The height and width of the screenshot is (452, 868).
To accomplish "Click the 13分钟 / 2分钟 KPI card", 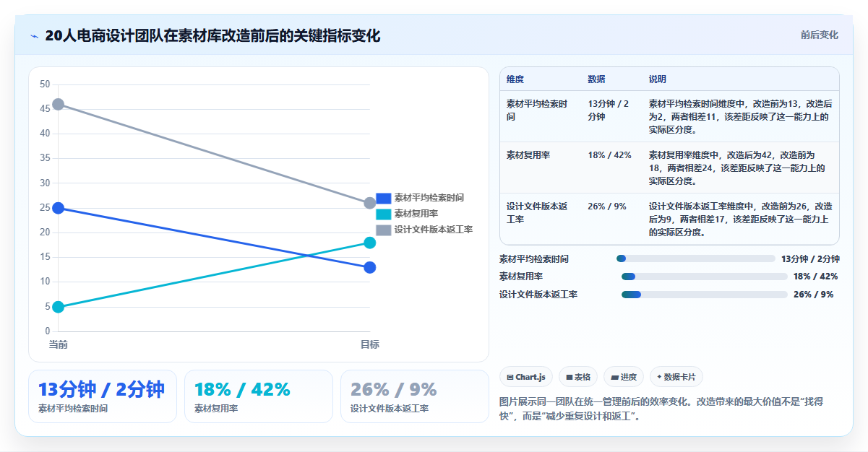I will [103, 396].
